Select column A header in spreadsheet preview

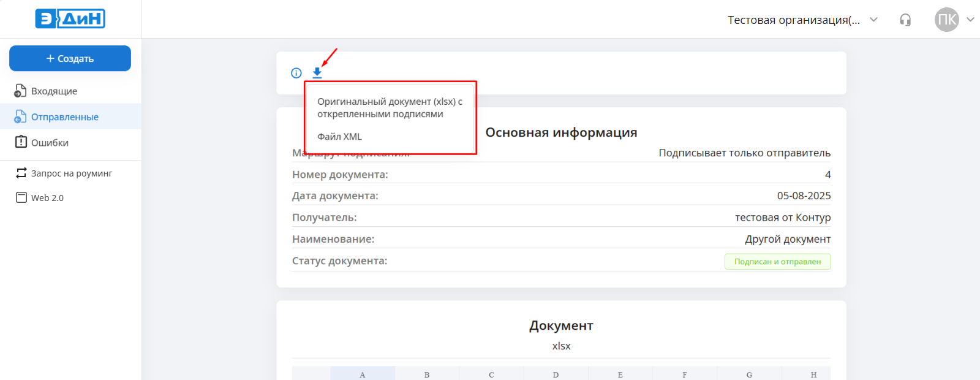point(363,374)
